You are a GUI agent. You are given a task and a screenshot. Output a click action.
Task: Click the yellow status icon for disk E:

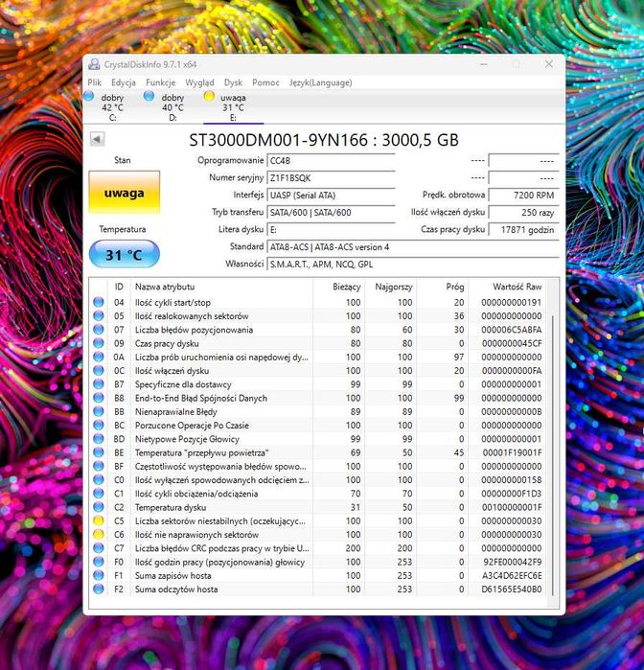(209, 96)
